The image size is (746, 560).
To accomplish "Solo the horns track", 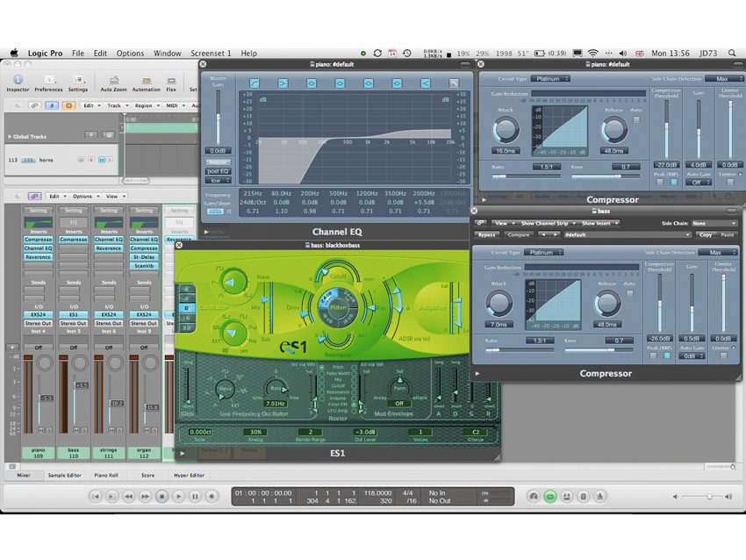I will [x=110, y=160].
